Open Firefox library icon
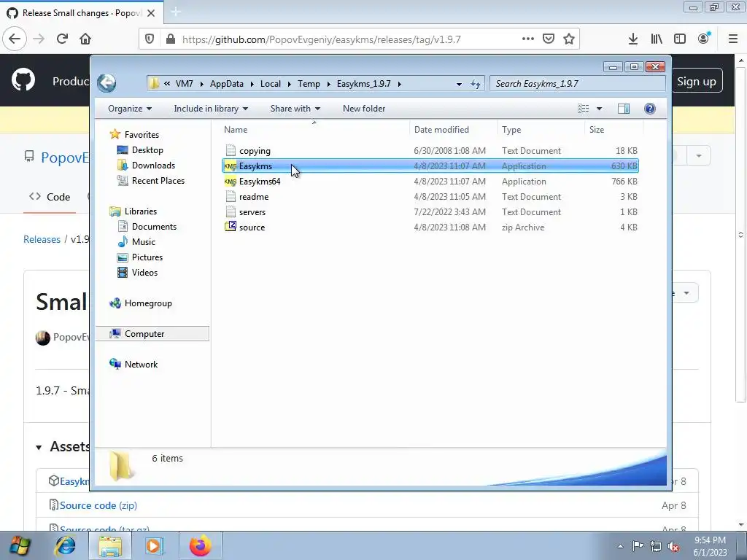 (657, 39)
